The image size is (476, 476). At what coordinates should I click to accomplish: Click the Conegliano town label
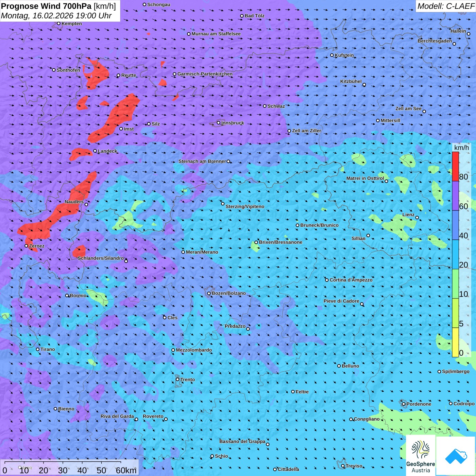[x=367, y=419]
